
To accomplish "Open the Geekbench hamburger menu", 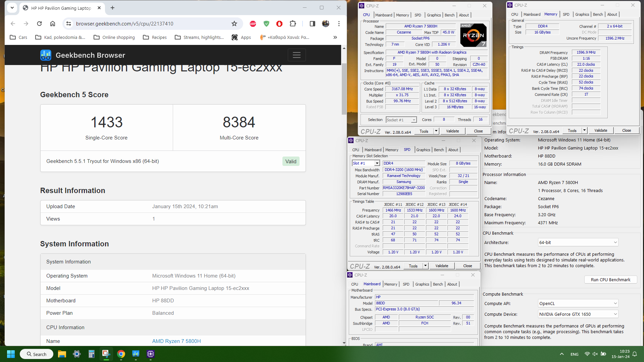I will 297,55.
